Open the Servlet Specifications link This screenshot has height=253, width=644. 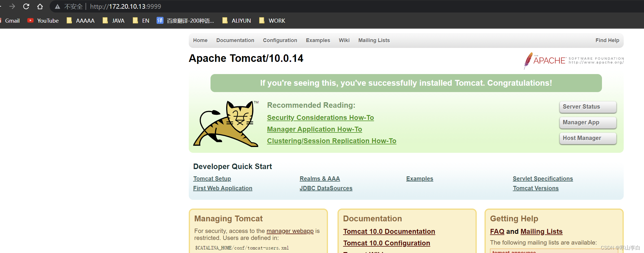[x=543, y=179]
